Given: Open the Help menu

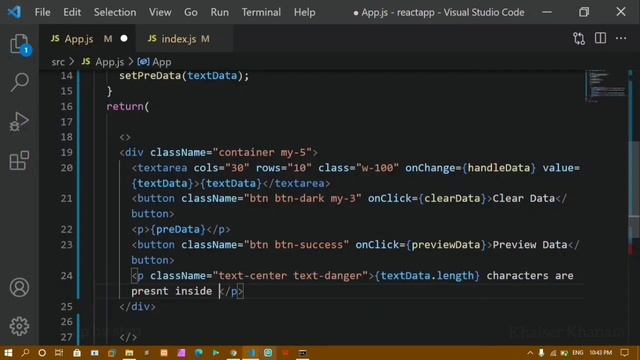Looking at the screenshot, I should [304, 12].
